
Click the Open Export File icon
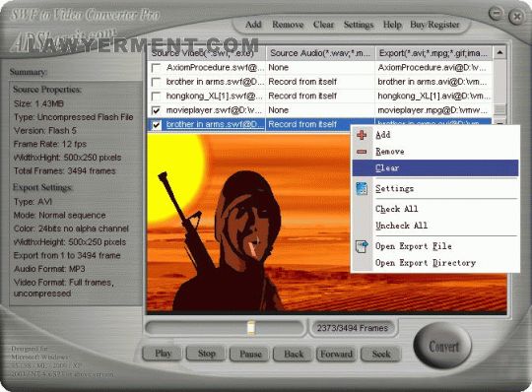tap(362, 246)
